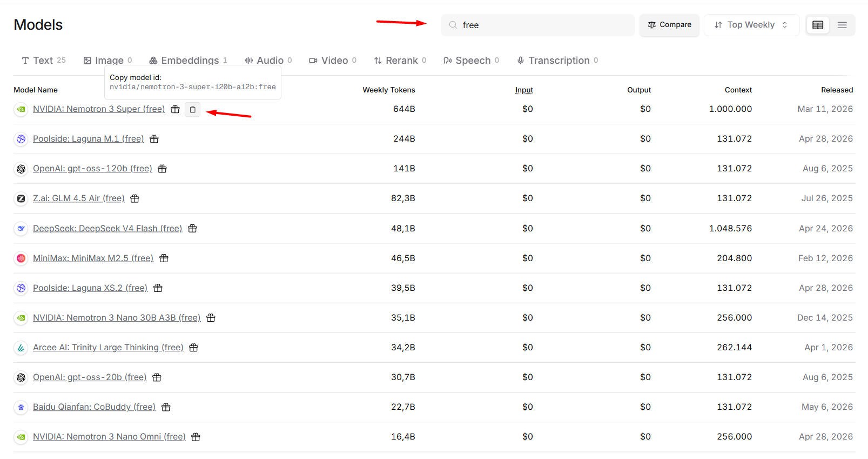Viewport: 868px width, 459px height.
Task: Click gift icon beside Trinity Large Thinking
Action: 194,348
